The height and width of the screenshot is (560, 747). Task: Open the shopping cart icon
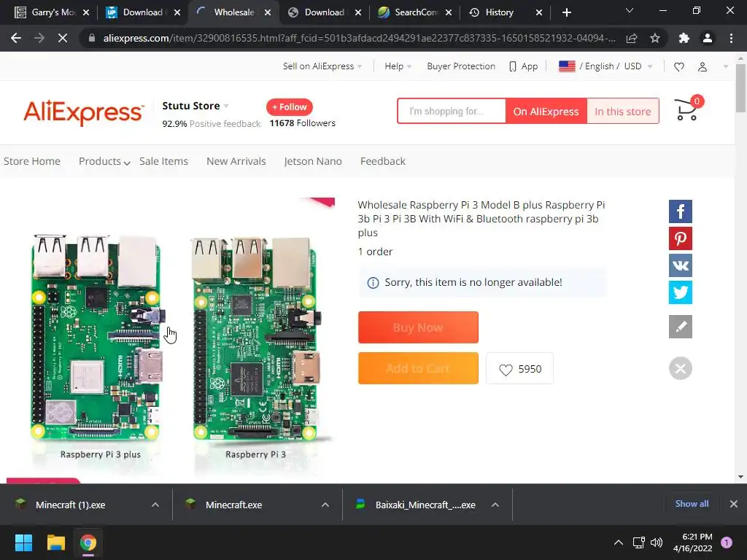coord(687,109)
